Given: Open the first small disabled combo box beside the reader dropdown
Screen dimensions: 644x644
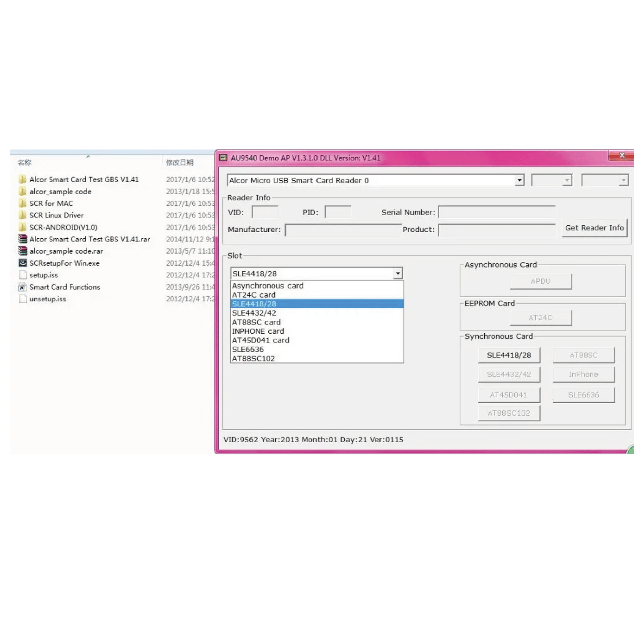Looking at the screenshot, I should (x=552, y=180).
